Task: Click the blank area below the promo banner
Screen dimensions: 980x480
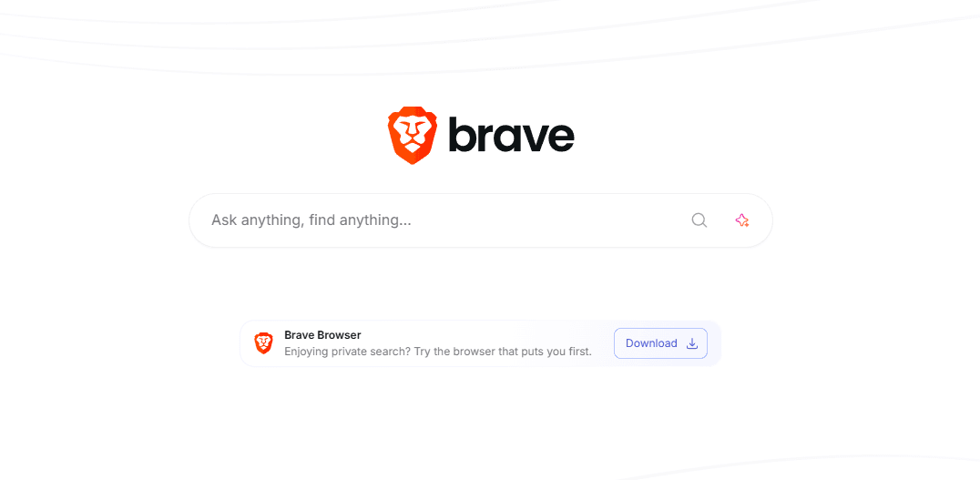Action: (481, 419)
